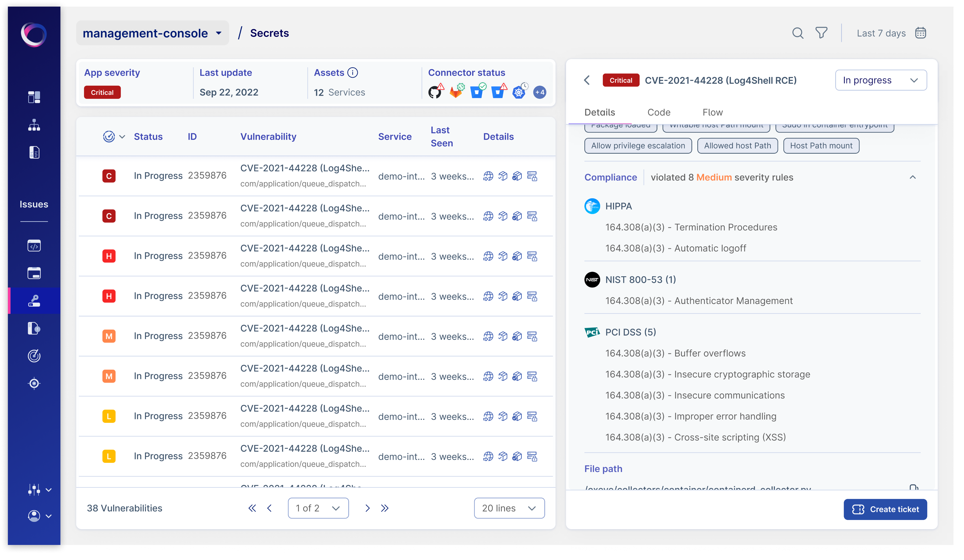Open the 1 of 2 page selector

(318, 508)
